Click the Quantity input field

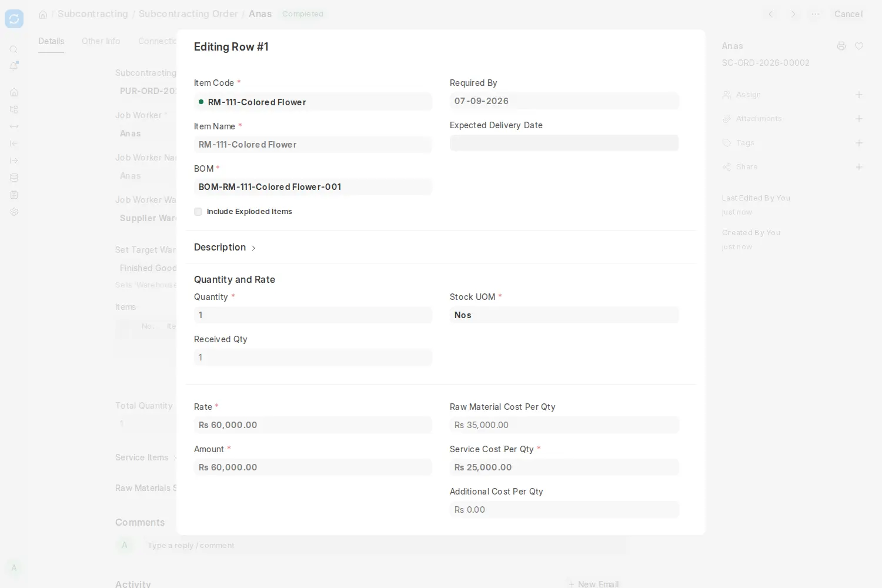pos(313,315)
